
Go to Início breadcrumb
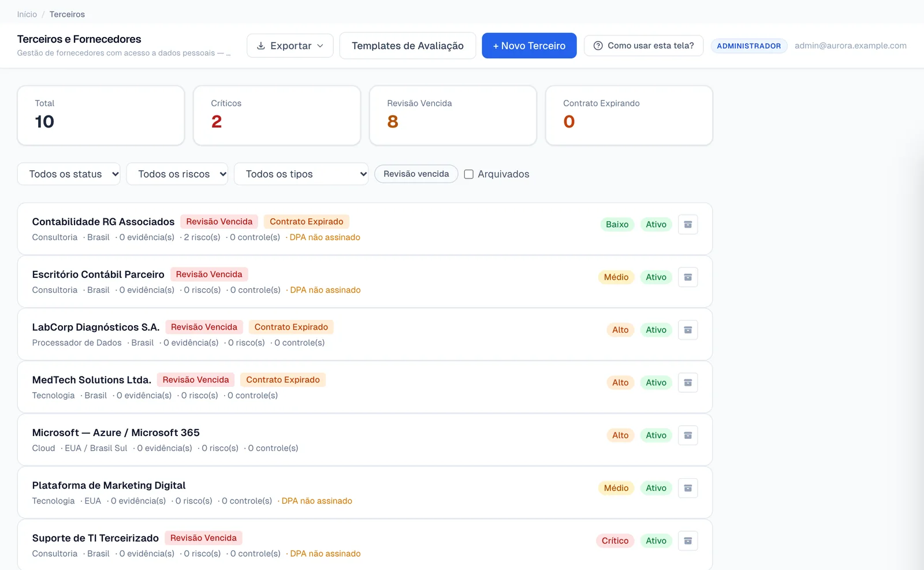tap(27, 14)
